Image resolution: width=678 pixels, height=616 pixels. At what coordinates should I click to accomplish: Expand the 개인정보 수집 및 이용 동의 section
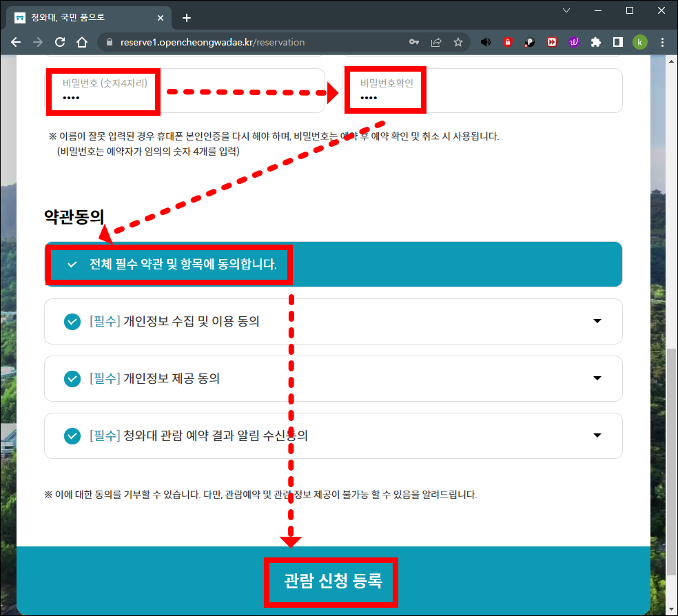pos(597,321)
